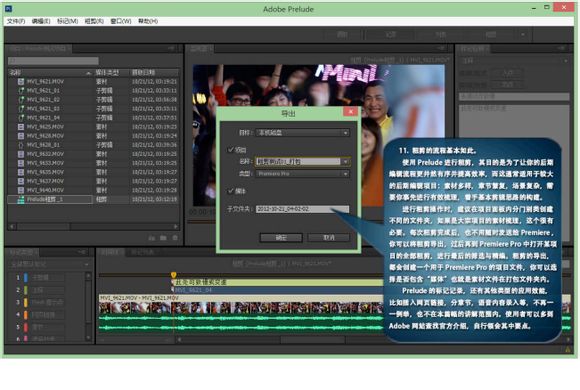Screen dimensions: 580x390
Task: Toggle the Project checkbox in export dialog
Action: point(231,149)
